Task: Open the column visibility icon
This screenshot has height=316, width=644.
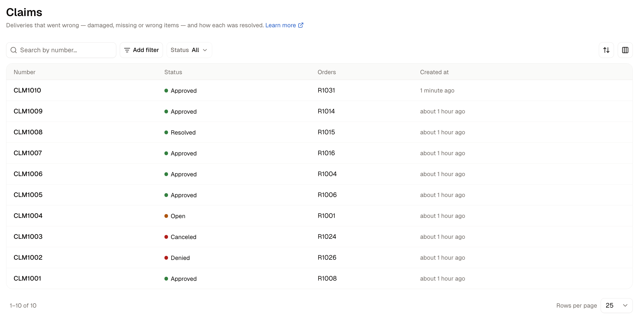Action: pos(625,50)
